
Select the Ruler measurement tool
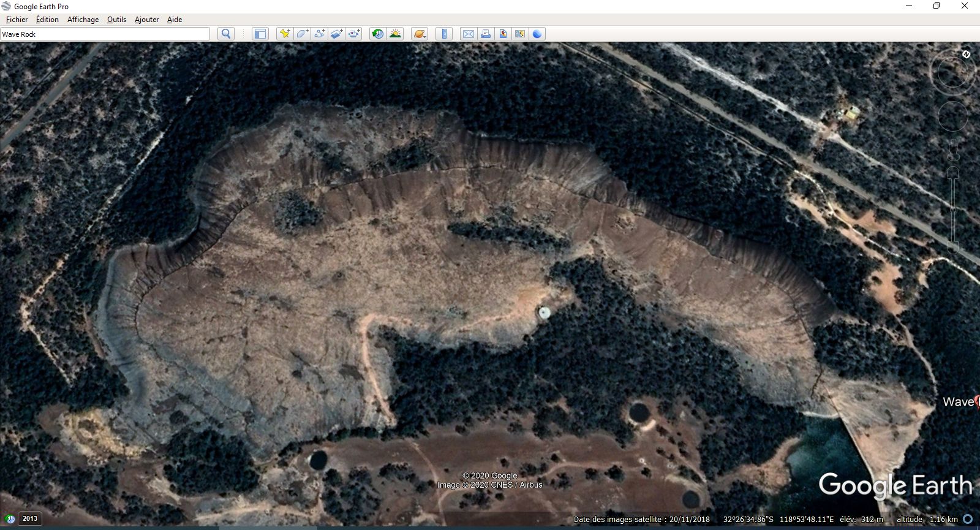click(444, 34)
